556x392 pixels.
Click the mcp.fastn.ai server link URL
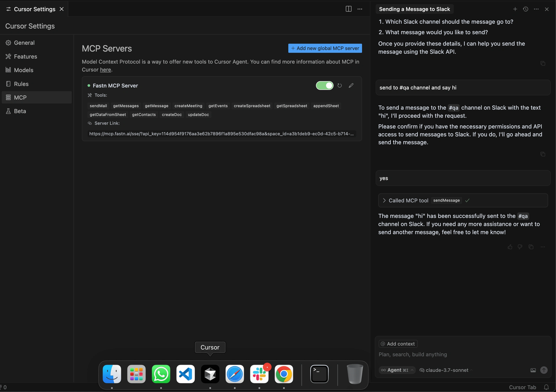[x=222, y=134]
